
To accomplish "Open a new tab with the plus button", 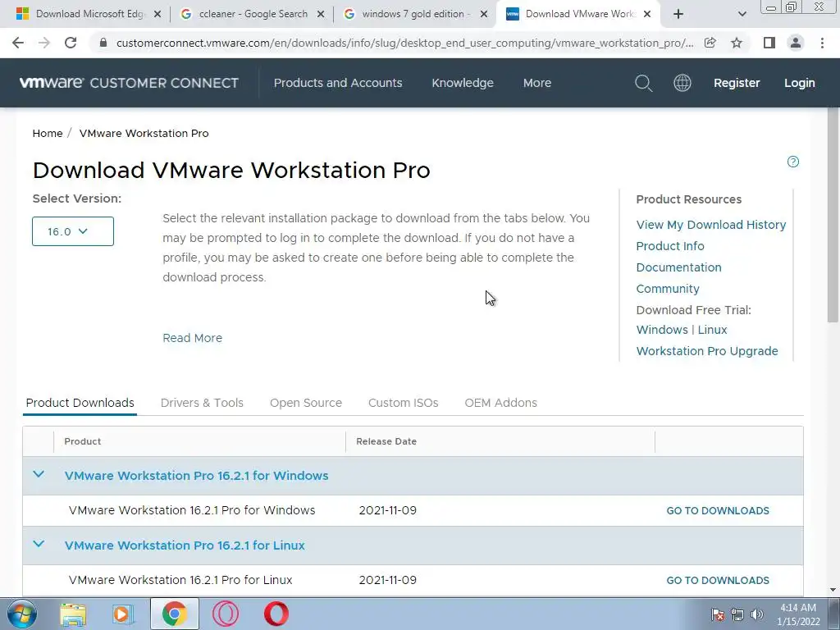I will [678, 15].
